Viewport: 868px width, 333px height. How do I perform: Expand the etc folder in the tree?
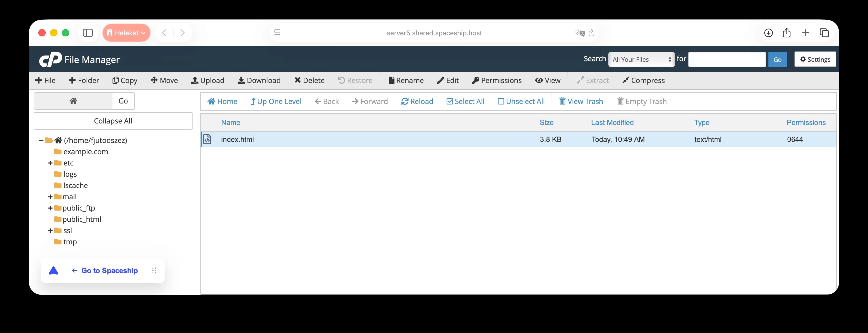pos(50,163)
